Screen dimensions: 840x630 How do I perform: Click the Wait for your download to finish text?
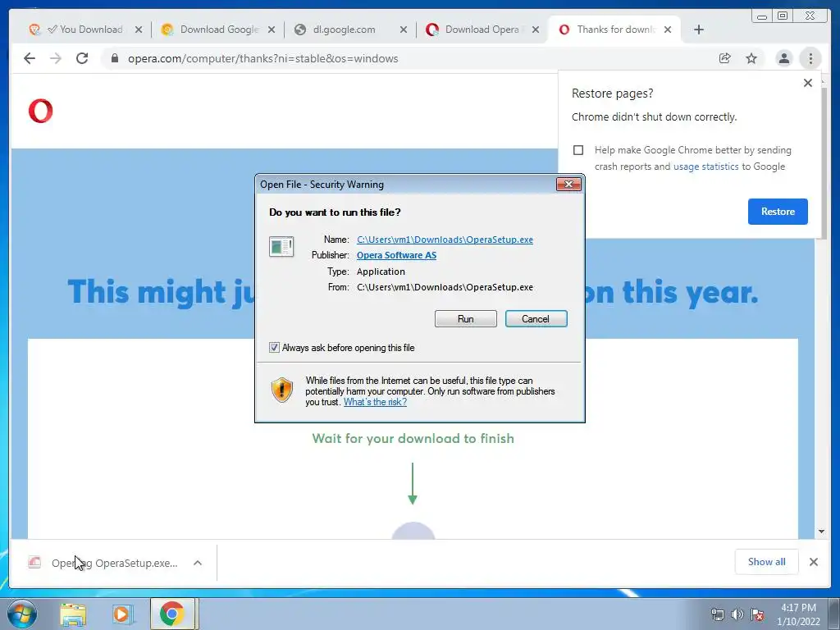coord(413,439)
